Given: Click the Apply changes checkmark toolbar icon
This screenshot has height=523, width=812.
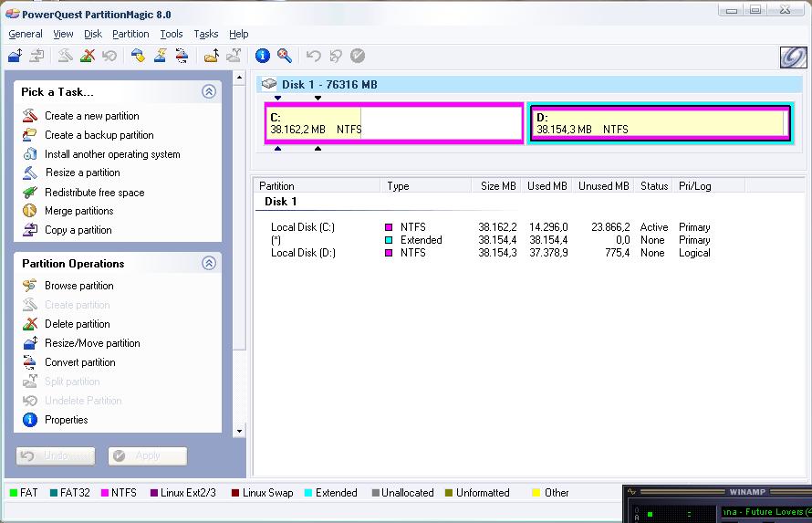Looking at the screenshot, I should pos(358,56).
